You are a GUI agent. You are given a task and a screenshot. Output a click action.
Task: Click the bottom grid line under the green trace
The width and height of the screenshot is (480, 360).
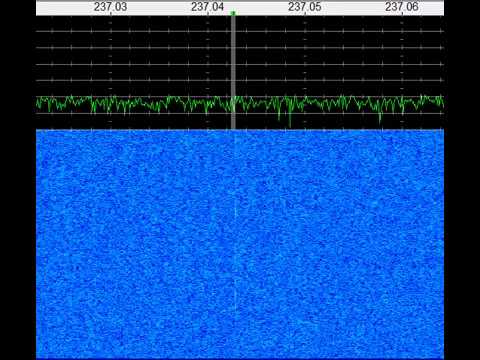pyautogui.click(x=240, y=114)
